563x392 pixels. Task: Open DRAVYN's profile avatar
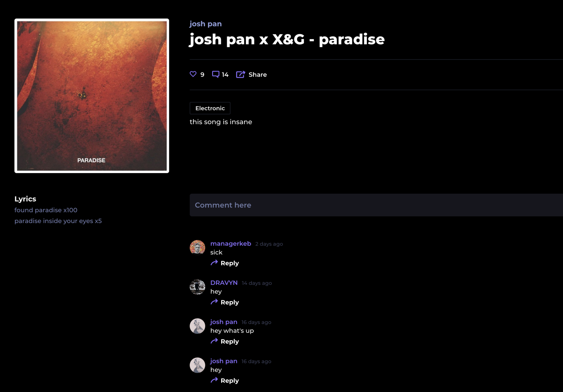pos(197,287)
